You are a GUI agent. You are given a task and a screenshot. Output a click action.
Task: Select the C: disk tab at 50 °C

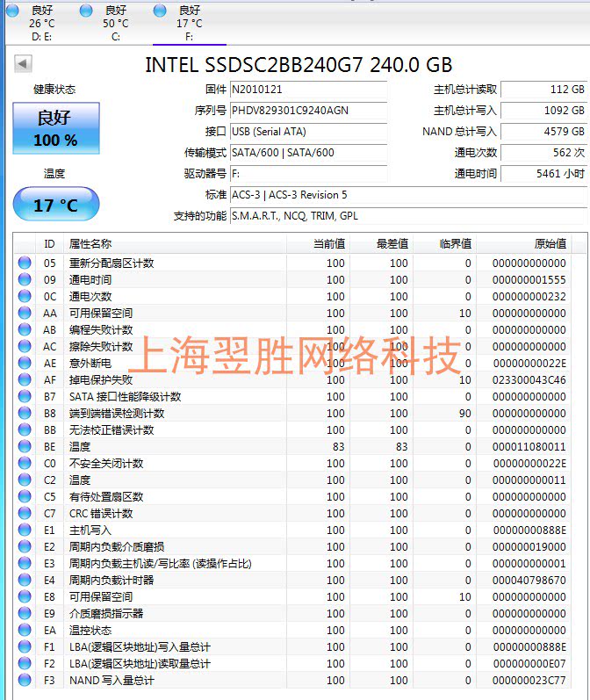pos(116,23)
